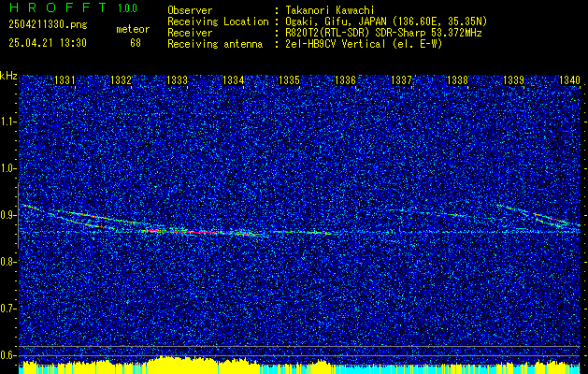
Task: Click the 1338 time marker
Action: pos(457,79)
